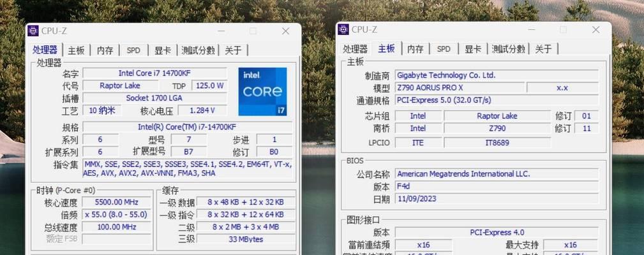Viewport: 644px width, 255px height.
Task: Click the CPU-Z app icon in right window title bar
Action: [x=343, y=29]
